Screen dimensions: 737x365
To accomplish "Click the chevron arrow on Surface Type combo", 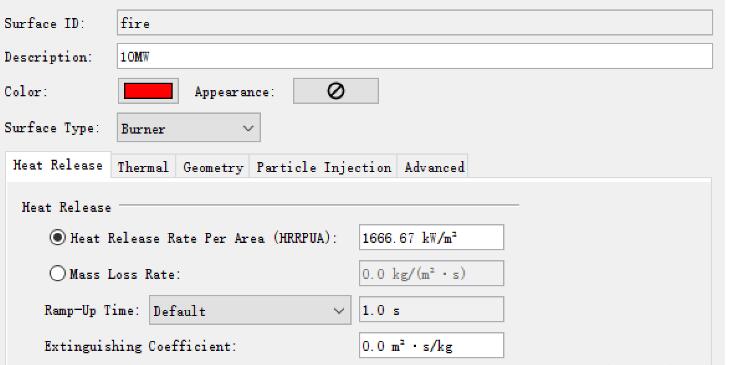I will click(248, 128).
